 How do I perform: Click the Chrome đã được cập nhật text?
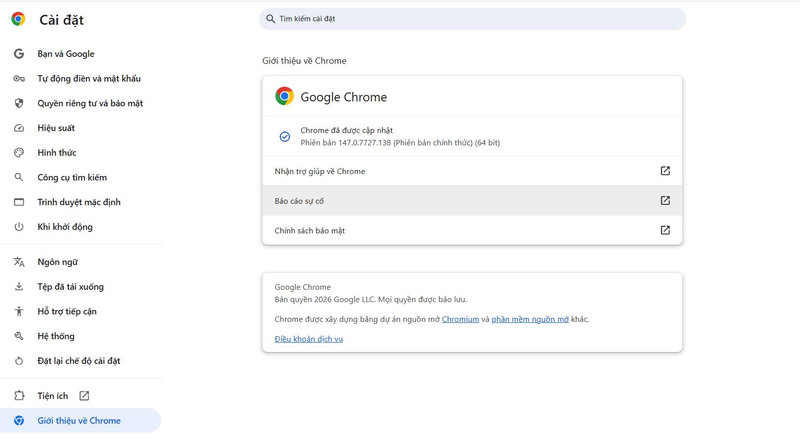[x=346, y=131]
